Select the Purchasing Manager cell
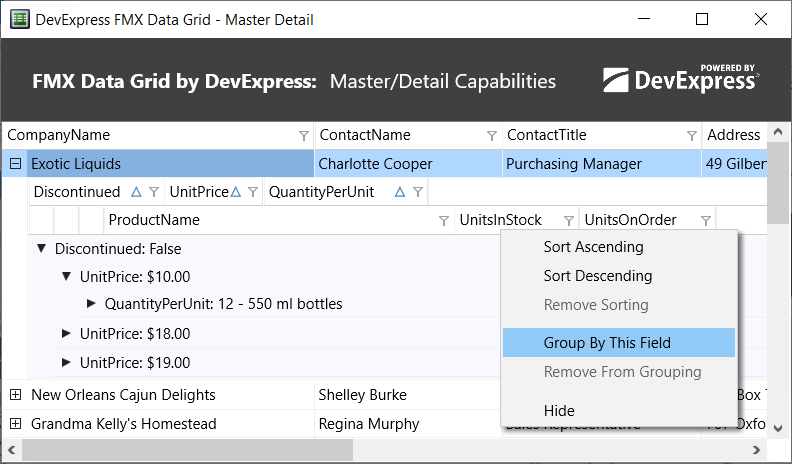The height and width of the screenshot is (464, 792). click(x=602, y=164)
